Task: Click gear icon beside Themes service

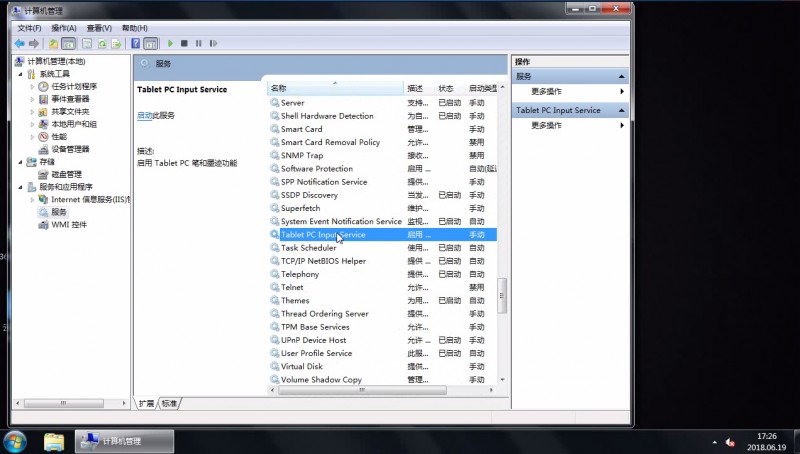Action: point(274,300)
